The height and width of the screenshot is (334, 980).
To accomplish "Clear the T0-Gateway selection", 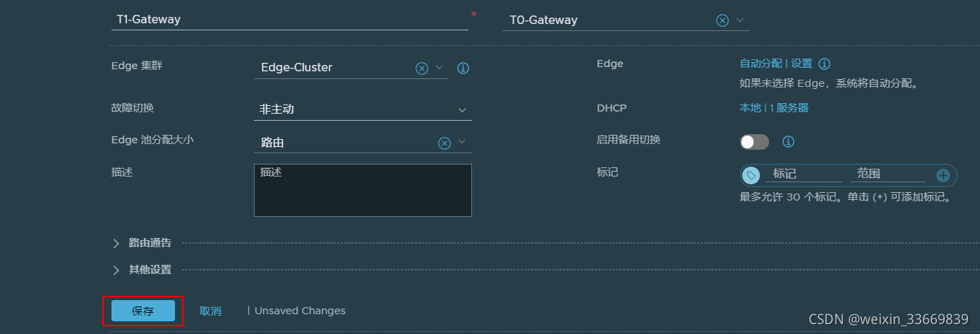I will point(722,20).
